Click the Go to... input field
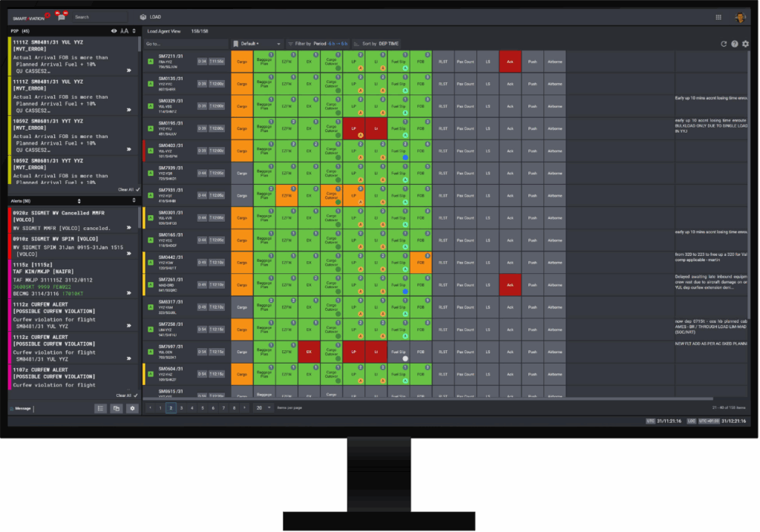This screenshot has height=532, width=760. click(186, 44)
